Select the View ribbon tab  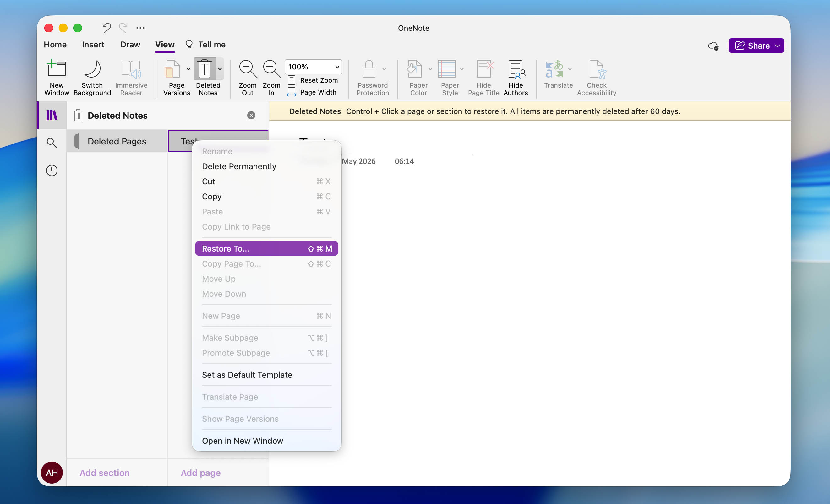pyautogui.click(x=165, y=45)
